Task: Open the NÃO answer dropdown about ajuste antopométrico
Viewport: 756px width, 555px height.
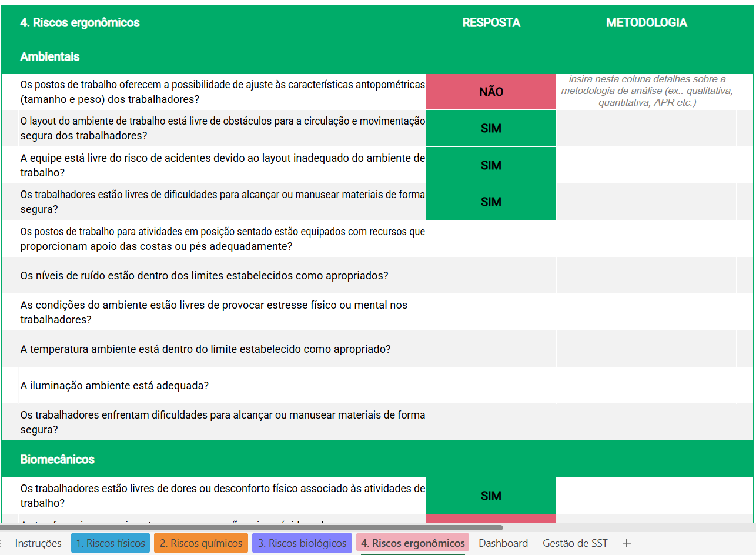Action: pyautogui.click(x=491, y=92)
